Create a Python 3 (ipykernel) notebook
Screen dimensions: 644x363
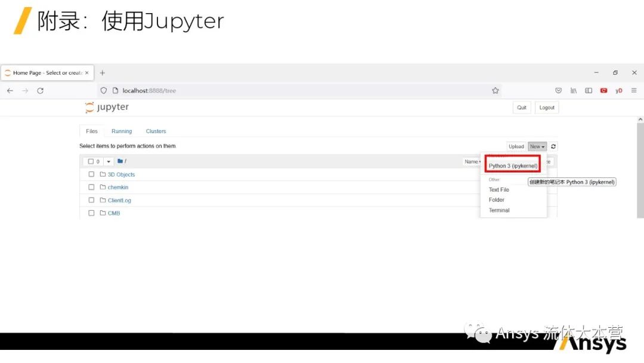[x=513, y=165]
